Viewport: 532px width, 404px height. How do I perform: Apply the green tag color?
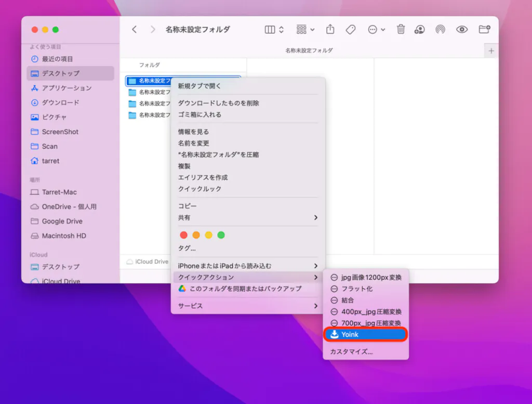pyautogui.click(x=221, y=235)
